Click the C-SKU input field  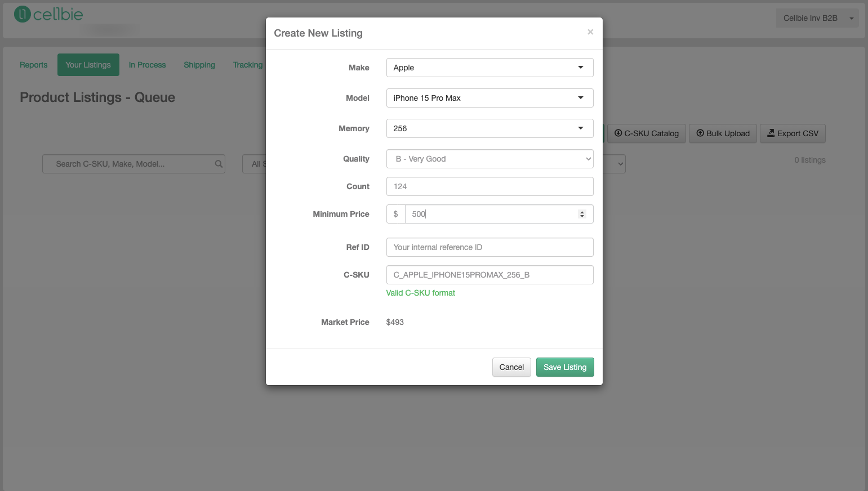[489, 275]
